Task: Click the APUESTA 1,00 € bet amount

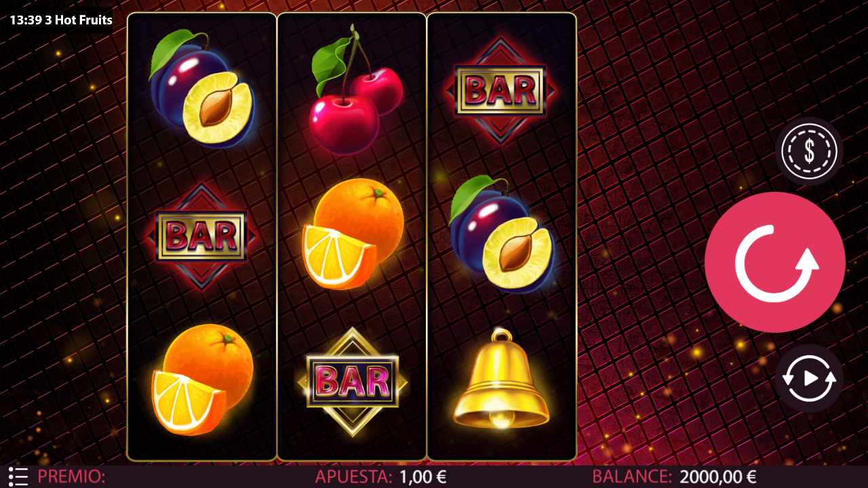Action: [422, 476]
